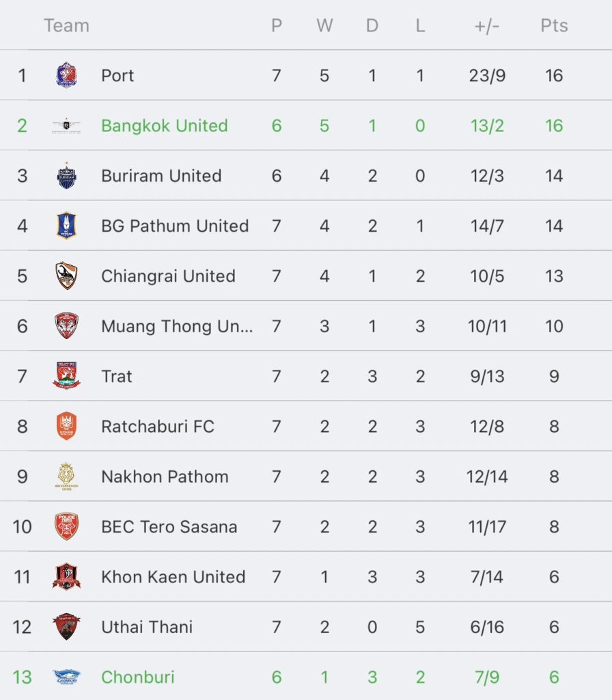
Task: Select the Khon Kaen United crest
Action: coord(66,576)
